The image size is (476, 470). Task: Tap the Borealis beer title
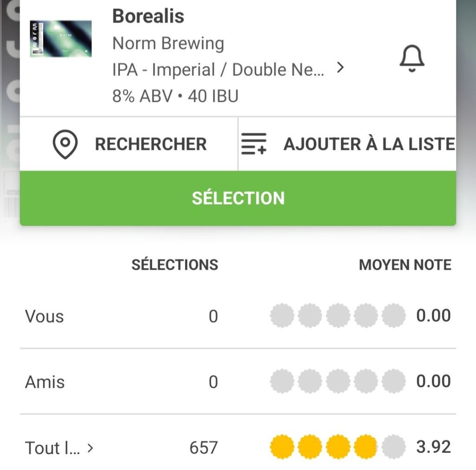point(148,17)
